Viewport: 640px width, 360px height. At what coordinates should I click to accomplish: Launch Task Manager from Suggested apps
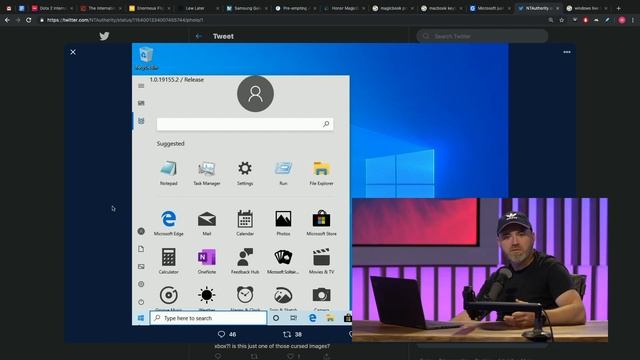207,173
